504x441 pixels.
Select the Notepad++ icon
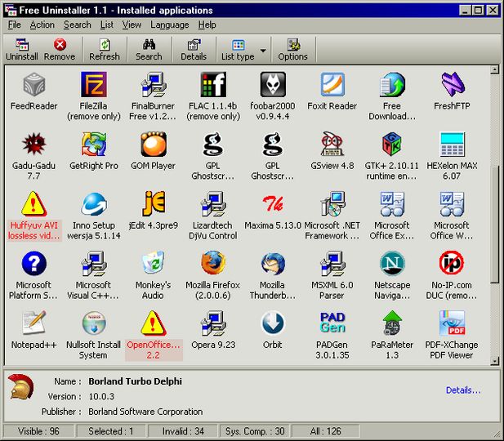point(34,323)
